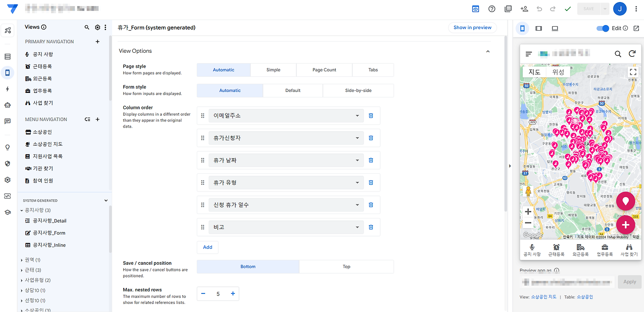This screenshot has height=312, width=644.
Task: Click the undo arrow in header
Action: [x=539, y=9]
